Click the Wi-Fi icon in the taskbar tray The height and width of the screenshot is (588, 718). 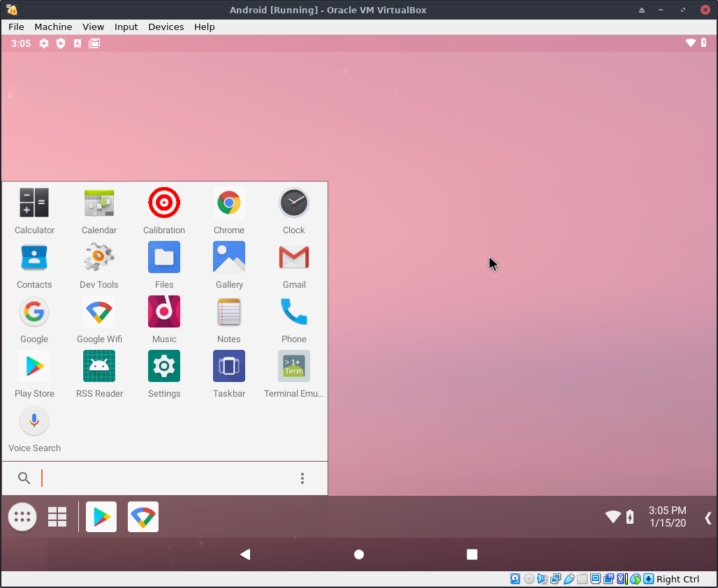[x=613, y=517]
